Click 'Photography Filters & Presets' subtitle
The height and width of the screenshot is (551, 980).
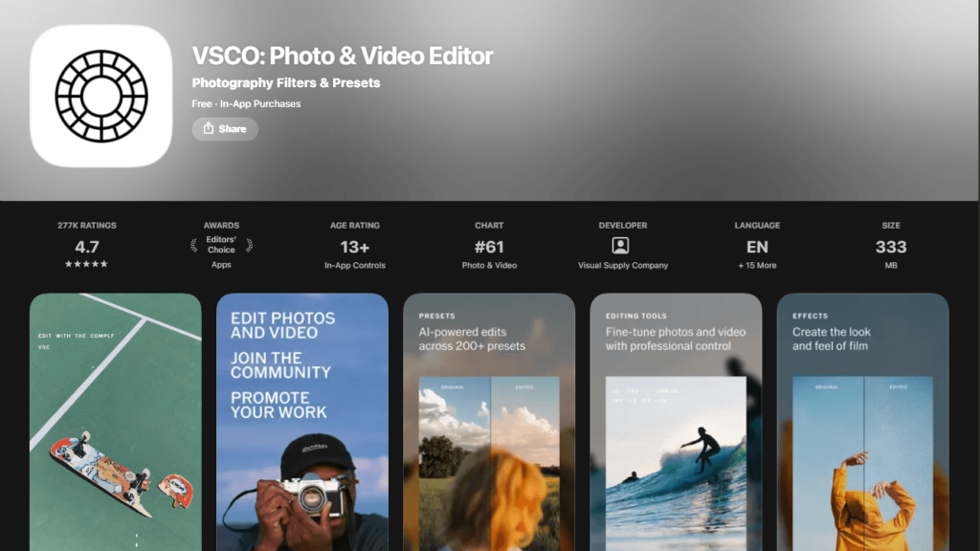[x=285, y=83]
